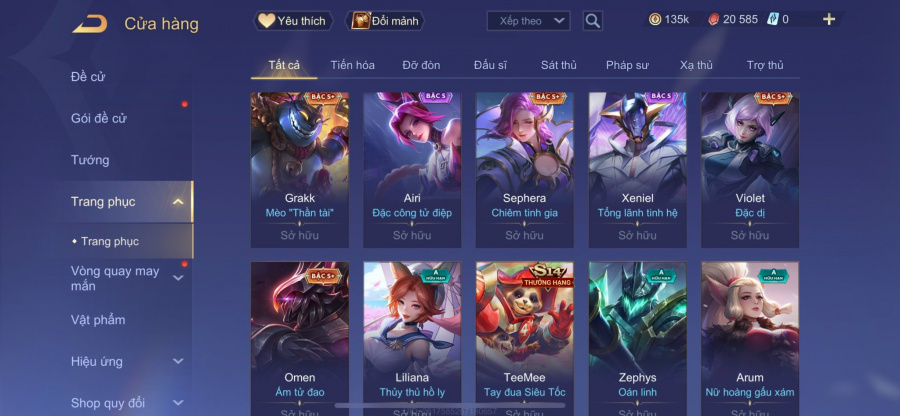The width and height of the screenshot is (900, 416).
Task: Select Grakk Mèo Thần tài skin card
Action: point(300,170)
